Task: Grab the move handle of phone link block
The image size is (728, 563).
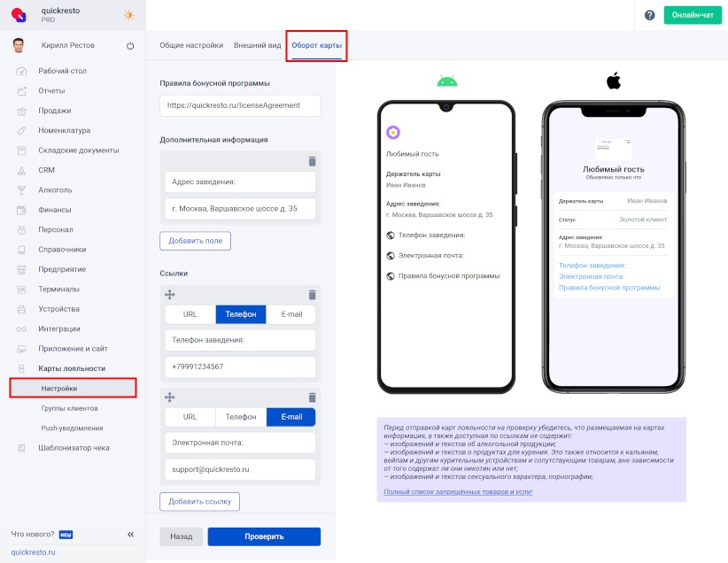Action: point(170,294)
